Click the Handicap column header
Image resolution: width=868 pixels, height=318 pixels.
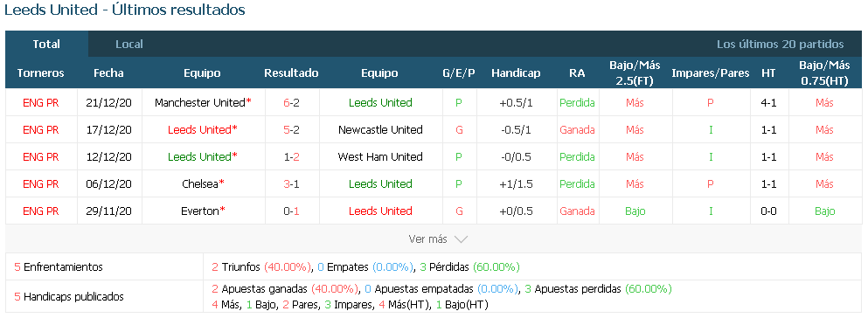click(516, 73)
